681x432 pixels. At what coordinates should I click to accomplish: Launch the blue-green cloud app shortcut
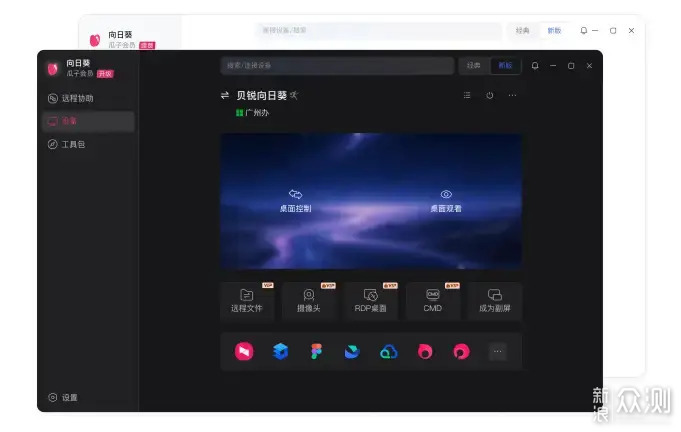(x=389, y=352)
